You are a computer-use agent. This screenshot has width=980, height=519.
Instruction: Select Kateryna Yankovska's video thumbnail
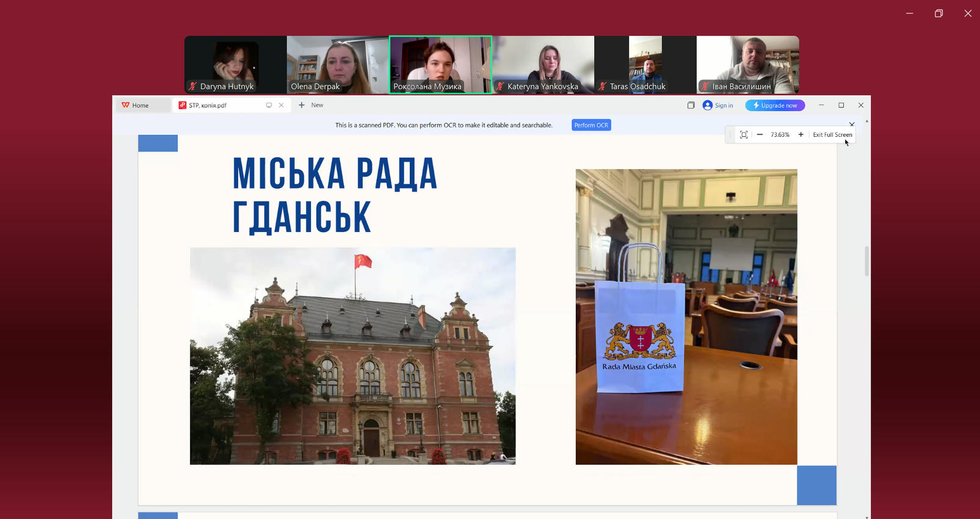(543, 64)
